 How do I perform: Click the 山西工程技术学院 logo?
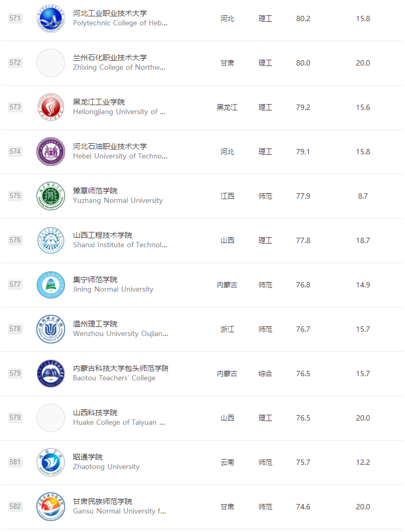51,240
